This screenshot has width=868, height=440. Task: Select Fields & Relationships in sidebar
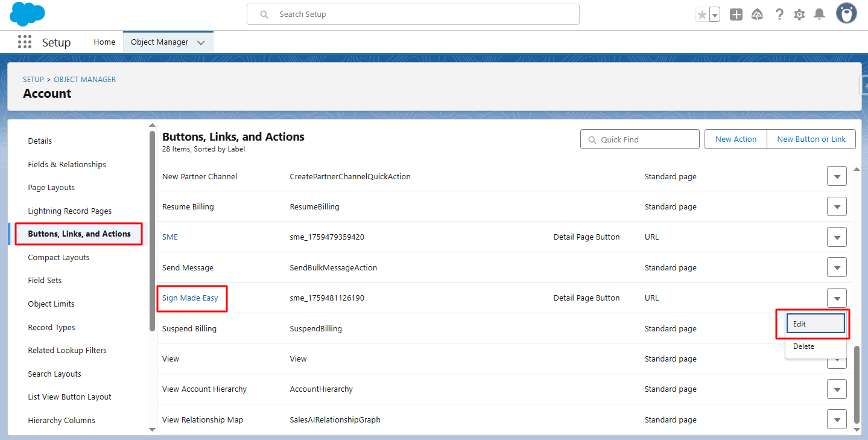[x=67, y=164]
